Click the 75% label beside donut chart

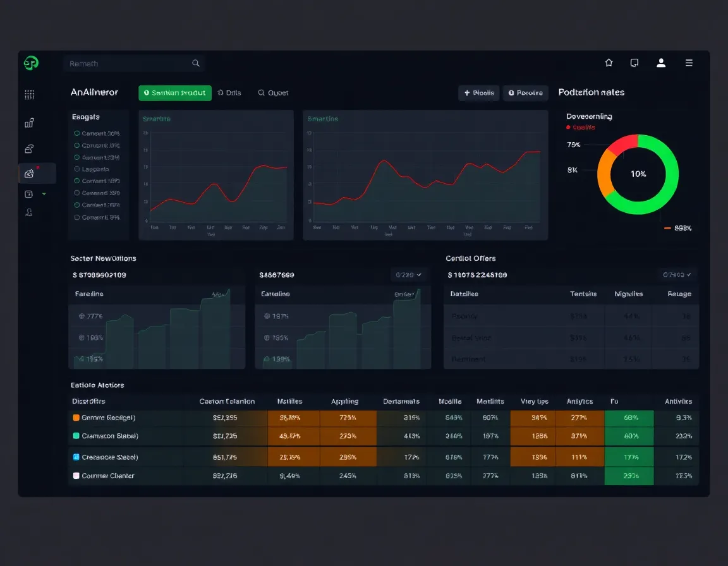pyautogui.click(x=573, y=145)
